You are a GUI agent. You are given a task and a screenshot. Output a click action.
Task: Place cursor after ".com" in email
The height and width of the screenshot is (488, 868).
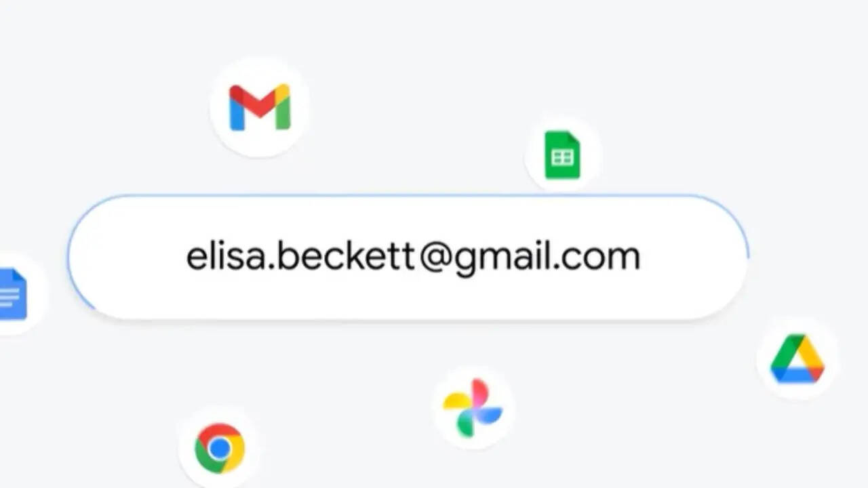coord(642,257)
